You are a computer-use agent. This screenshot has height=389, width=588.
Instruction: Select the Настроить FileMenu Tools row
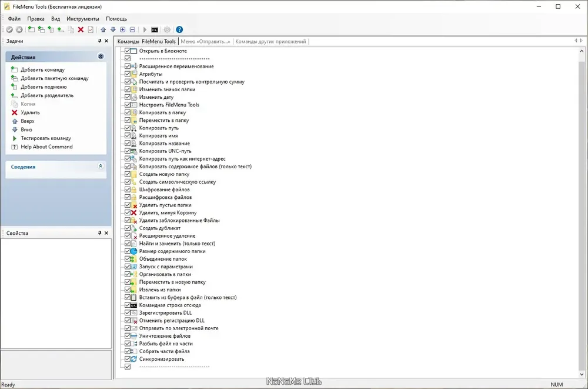(x=169, y=105)
